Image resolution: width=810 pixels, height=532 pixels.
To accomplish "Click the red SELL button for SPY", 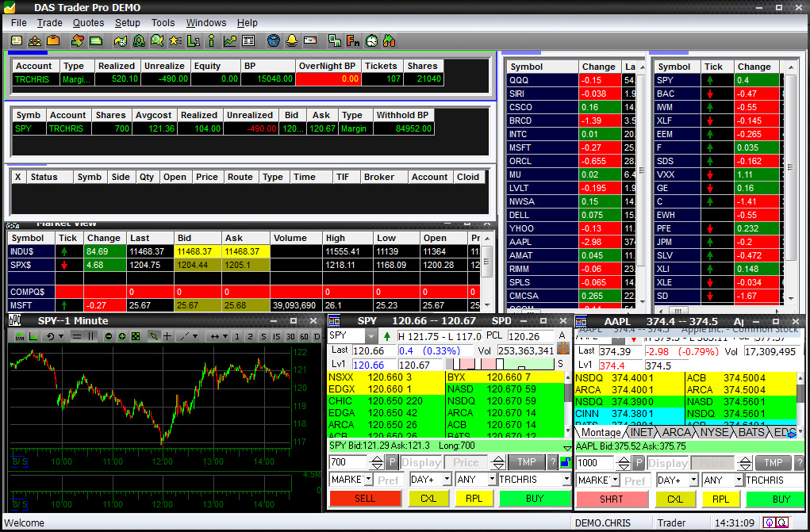I will click(x=365, y=499).
